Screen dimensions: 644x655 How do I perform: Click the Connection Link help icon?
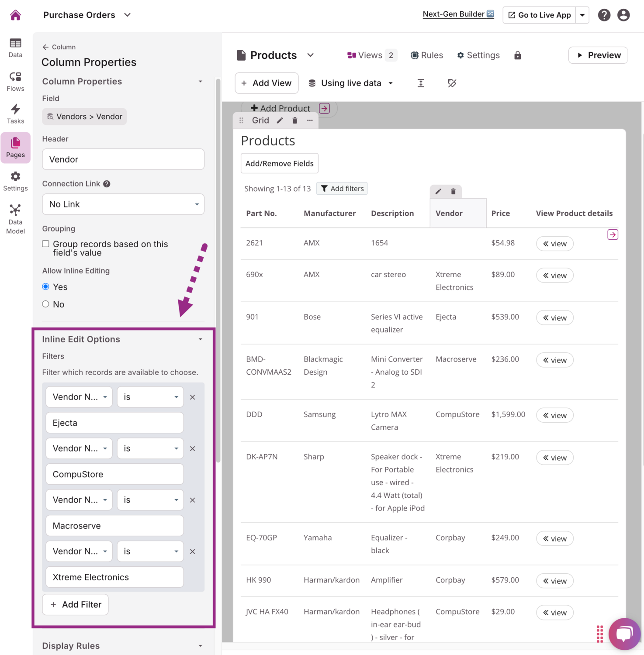click(x=107, y=184)
